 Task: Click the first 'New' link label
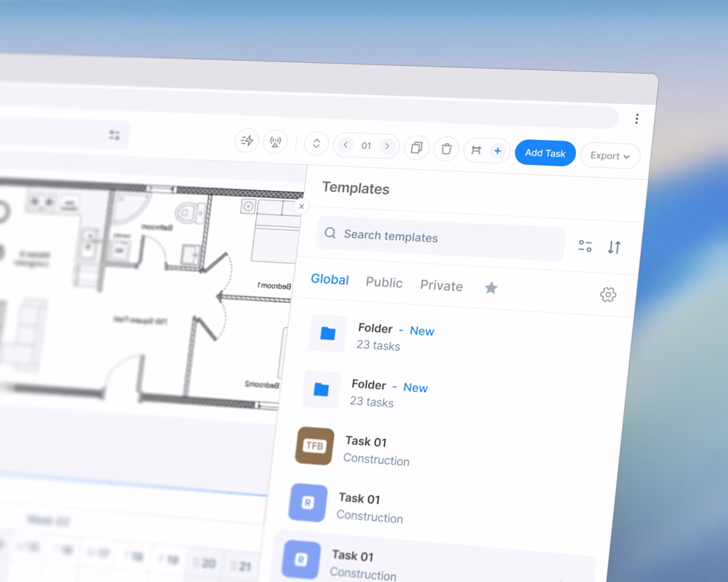tap(422, 331)
